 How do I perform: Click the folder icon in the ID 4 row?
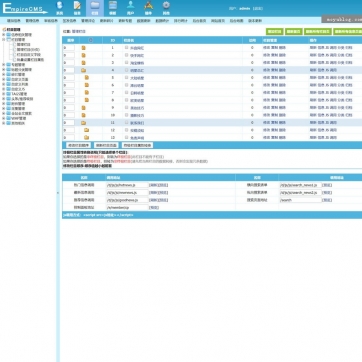(84, 70)
